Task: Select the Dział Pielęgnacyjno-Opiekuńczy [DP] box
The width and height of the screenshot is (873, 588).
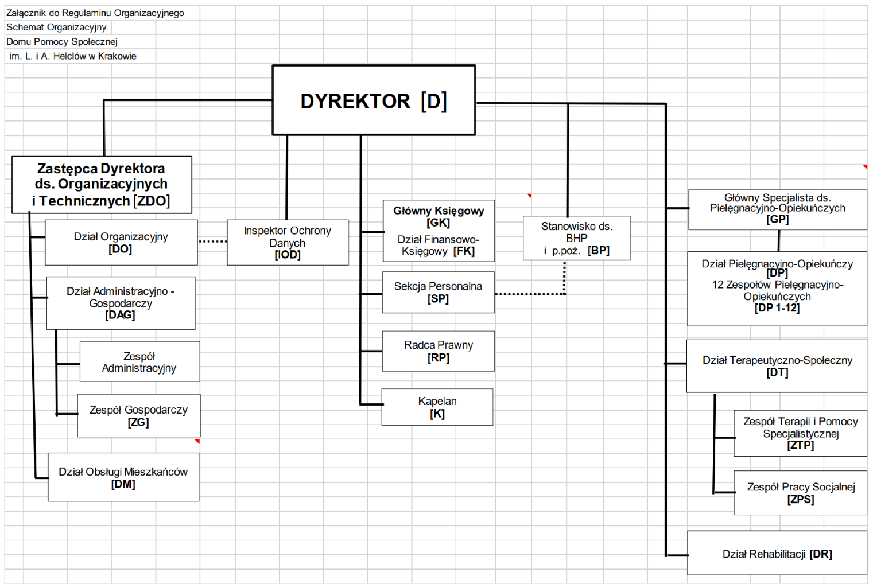Action: (x=777, y=289)
